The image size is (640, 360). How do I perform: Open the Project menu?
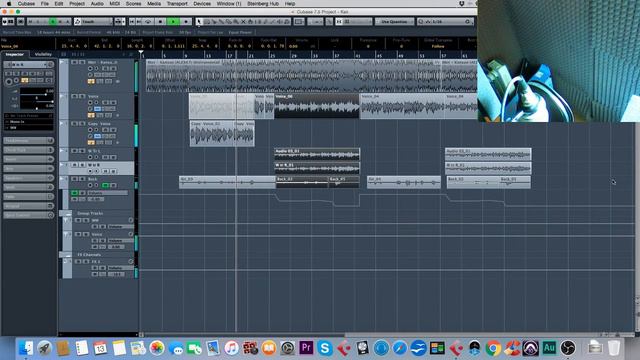pos(77,3)
